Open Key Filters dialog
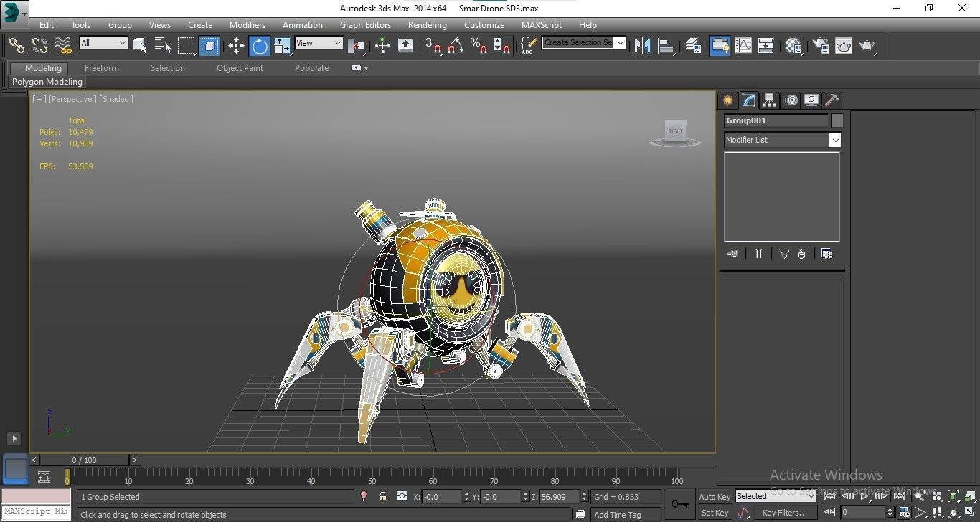 pos(784,513)
